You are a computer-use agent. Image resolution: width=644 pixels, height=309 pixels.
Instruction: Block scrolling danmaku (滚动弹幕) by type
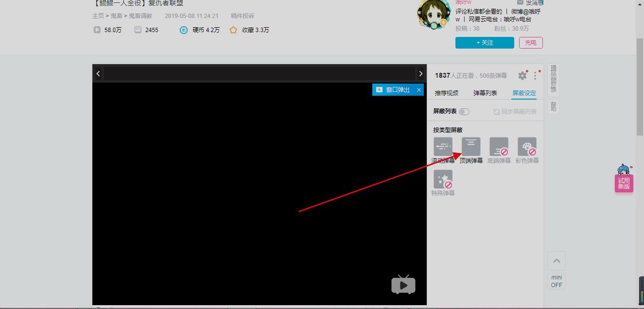click(442, 146)
